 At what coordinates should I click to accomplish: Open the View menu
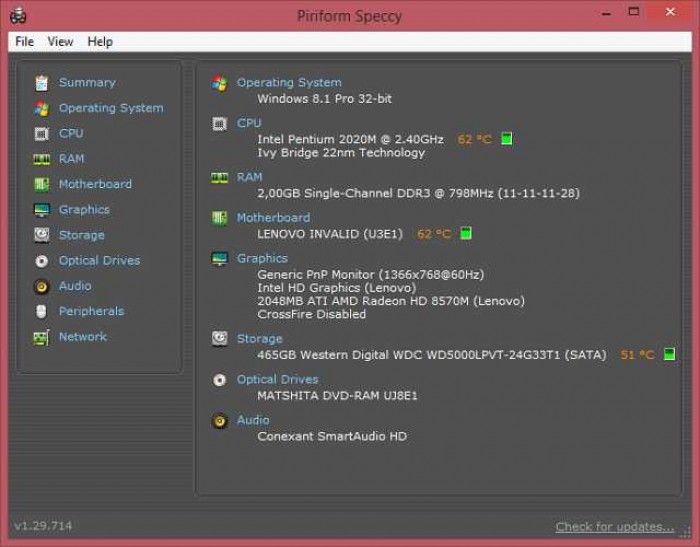(60, 42)
